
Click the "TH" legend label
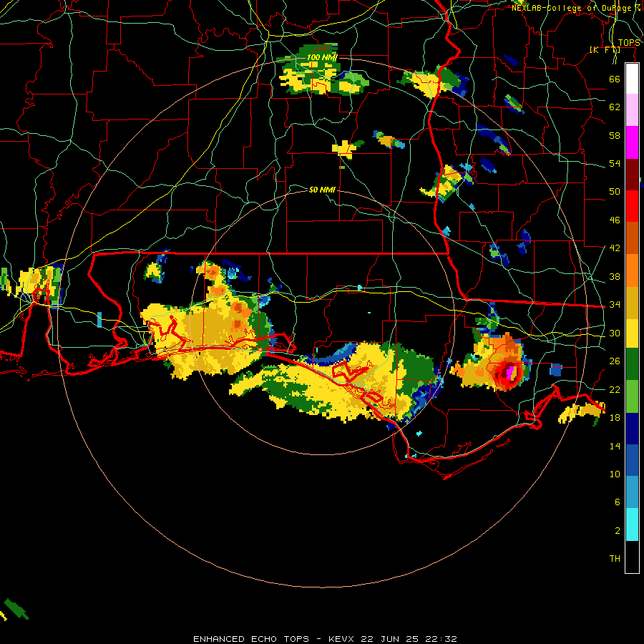615,559
